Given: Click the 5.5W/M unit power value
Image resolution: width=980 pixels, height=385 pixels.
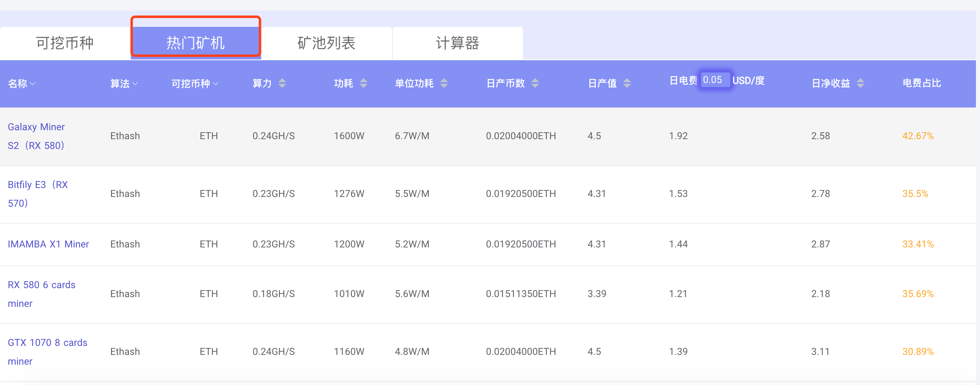Looking at the screenshot, I should 412,194.
